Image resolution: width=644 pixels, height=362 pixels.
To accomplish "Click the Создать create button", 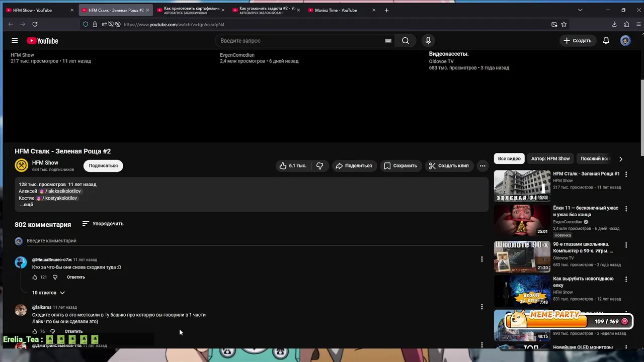I will tap(578, 41).
